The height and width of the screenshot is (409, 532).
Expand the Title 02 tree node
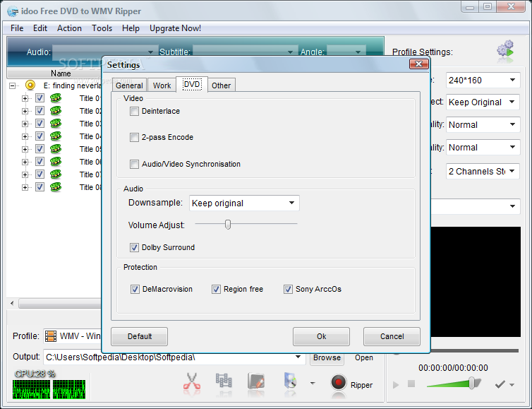coord(25,111)
